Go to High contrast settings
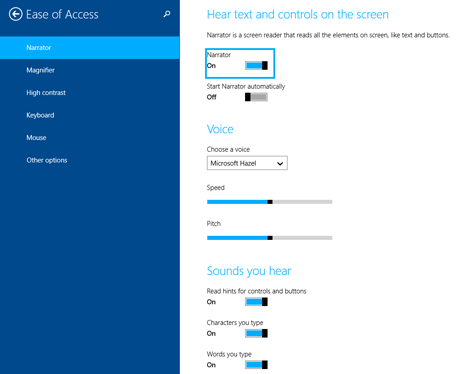The height and width of the screenshot is (374, 460). click(x=90, y=93)
